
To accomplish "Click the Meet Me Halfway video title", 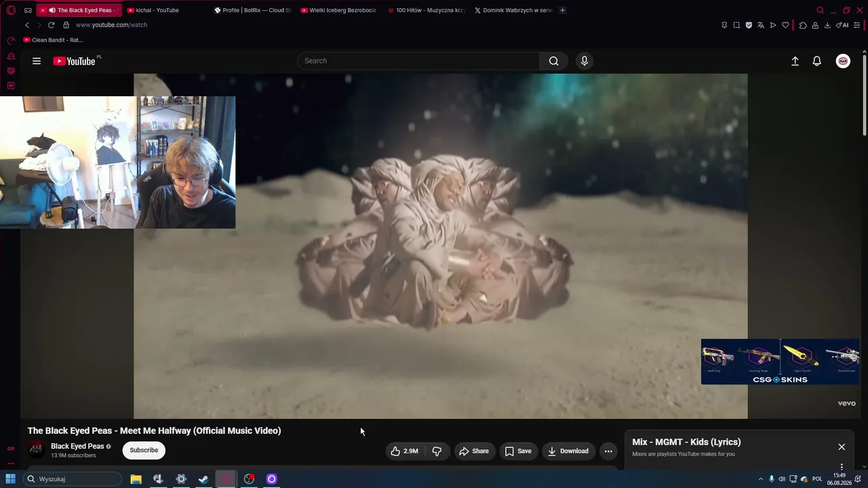I will tap(154, 430).
